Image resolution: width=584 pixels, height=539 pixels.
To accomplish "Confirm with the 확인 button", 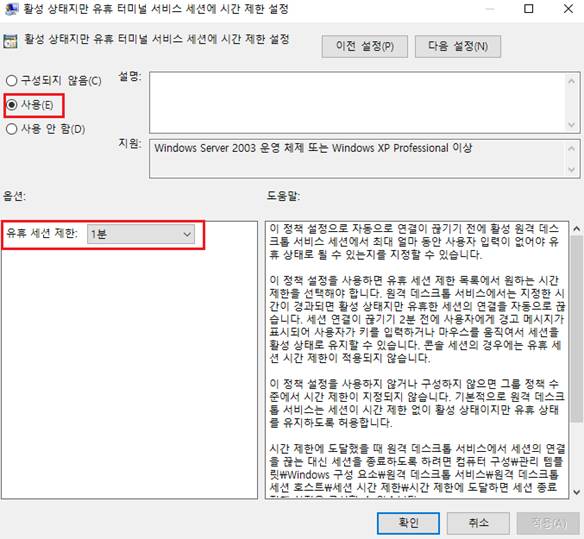I will [408, 523].
